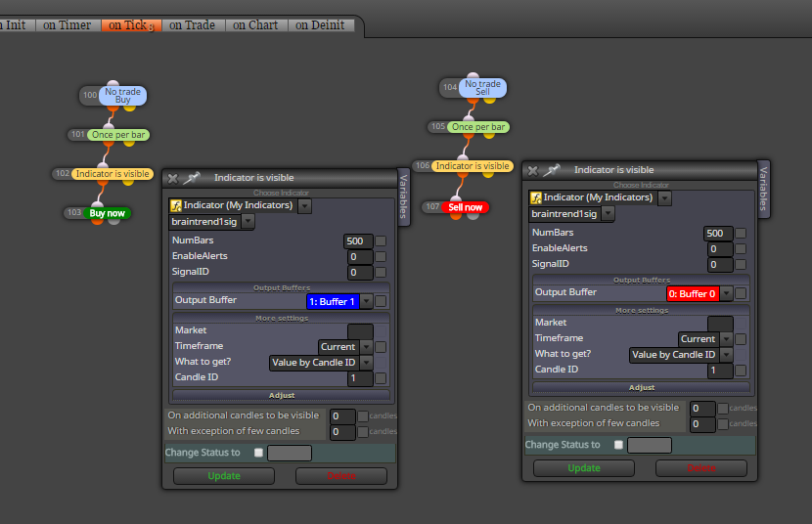Toggle left panel Output Buffer checkbox
This screenshot has height=524, width=812.
pos(381,301)
